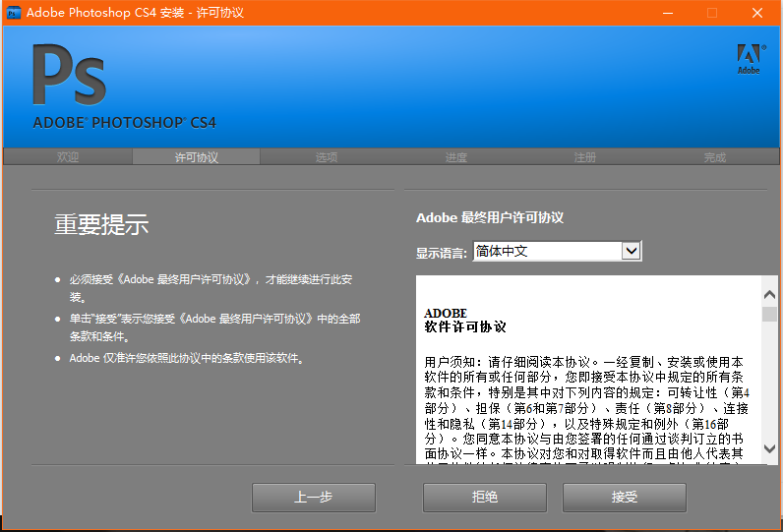Image resolution: width=783 pixels, height=532 pixels.
Task: Click the license scrollbar up arrow
Action: (x=769, y=293)
